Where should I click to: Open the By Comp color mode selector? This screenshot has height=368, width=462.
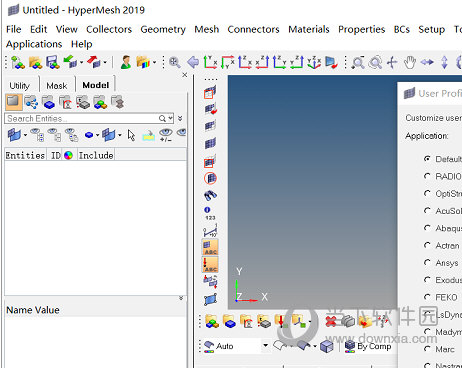pos(367,346)
